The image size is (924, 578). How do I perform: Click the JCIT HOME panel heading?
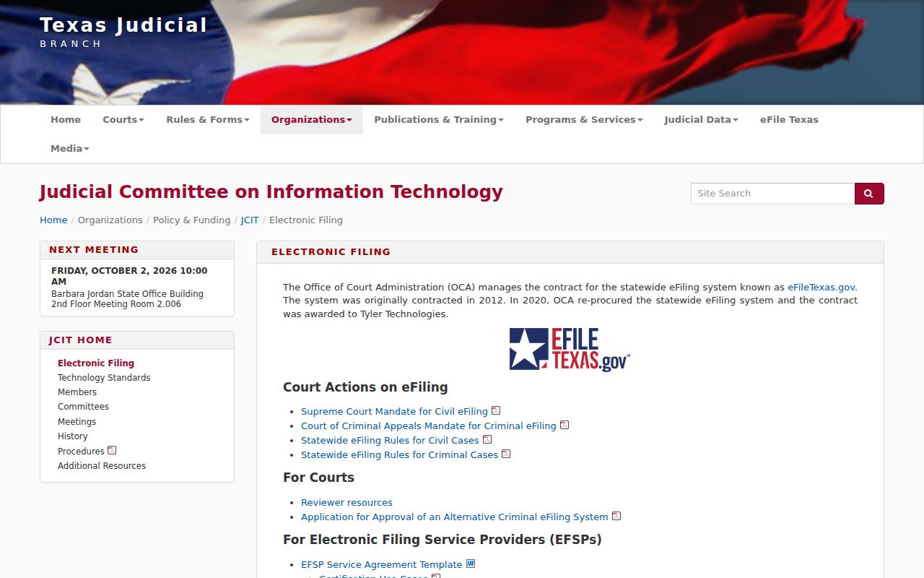81,340
